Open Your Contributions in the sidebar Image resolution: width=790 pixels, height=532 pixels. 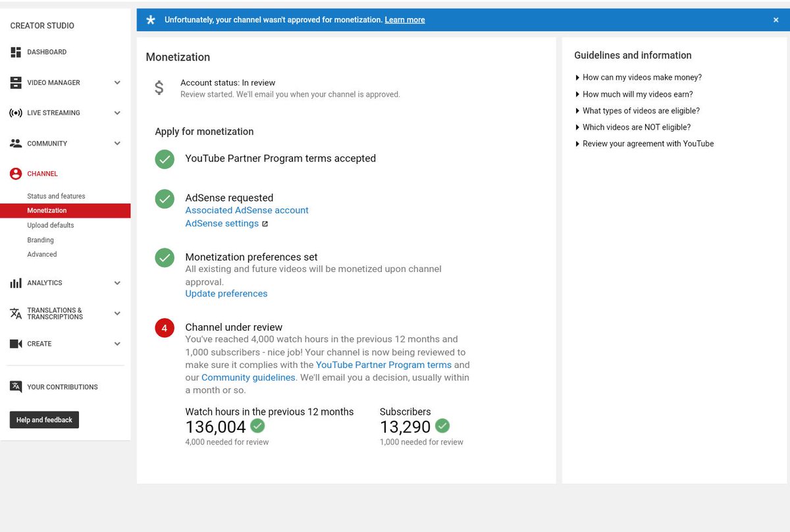point(63,387)
